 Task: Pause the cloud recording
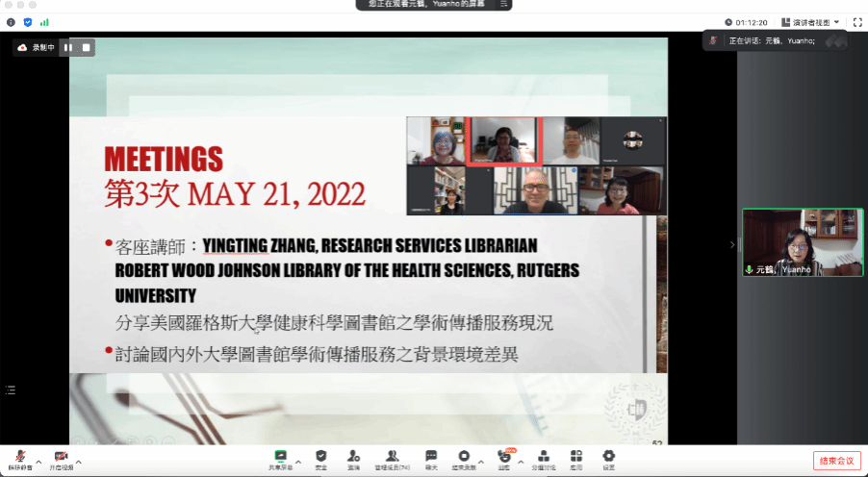click(68, 47)
